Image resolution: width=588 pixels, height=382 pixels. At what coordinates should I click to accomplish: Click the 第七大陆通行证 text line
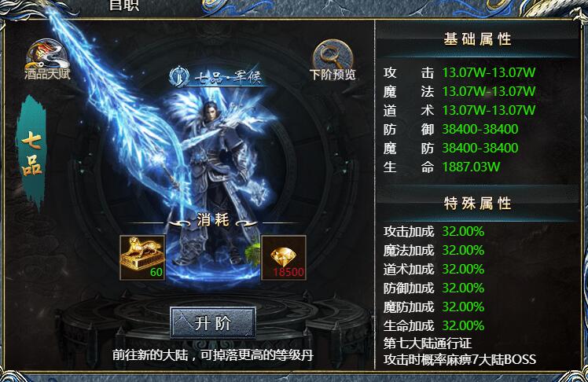click(x=427, y=343)
